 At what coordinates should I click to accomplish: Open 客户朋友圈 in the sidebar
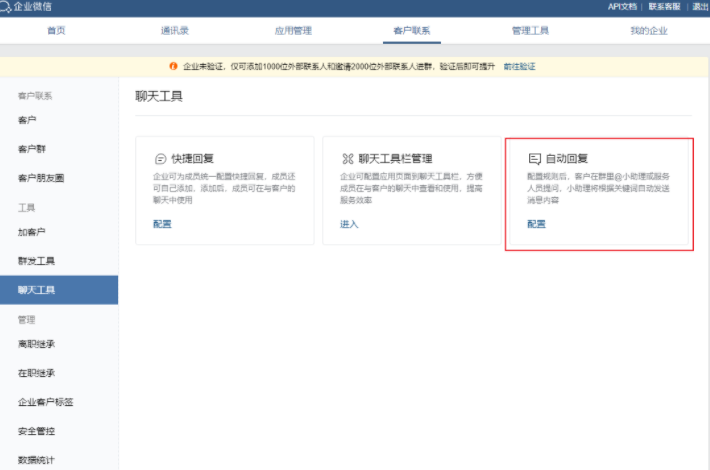[x=40, y=178]
